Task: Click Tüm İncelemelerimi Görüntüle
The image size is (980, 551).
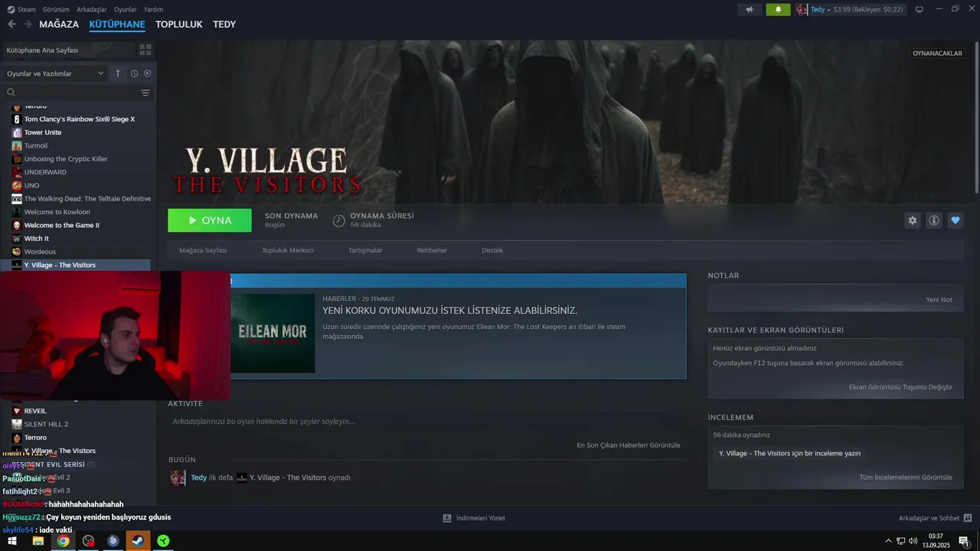Action: (906, 478)
